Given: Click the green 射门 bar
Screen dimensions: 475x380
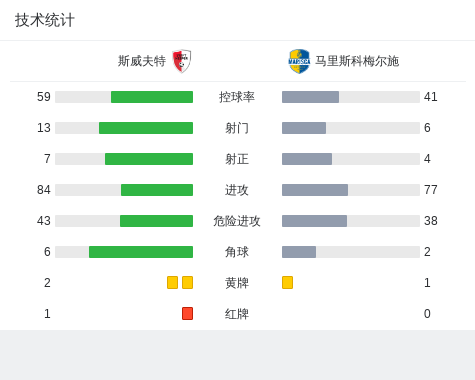Looking at the screenshot, I should 146,128.
